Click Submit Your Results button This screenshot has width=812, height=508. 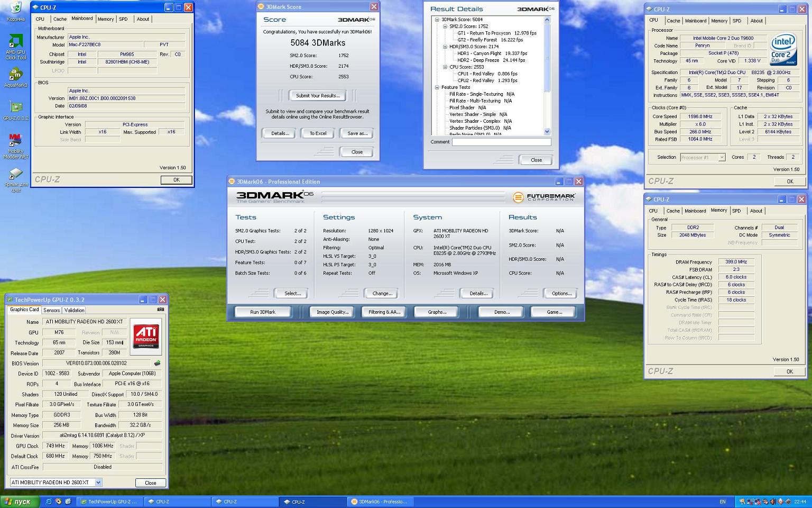point(318,96)
